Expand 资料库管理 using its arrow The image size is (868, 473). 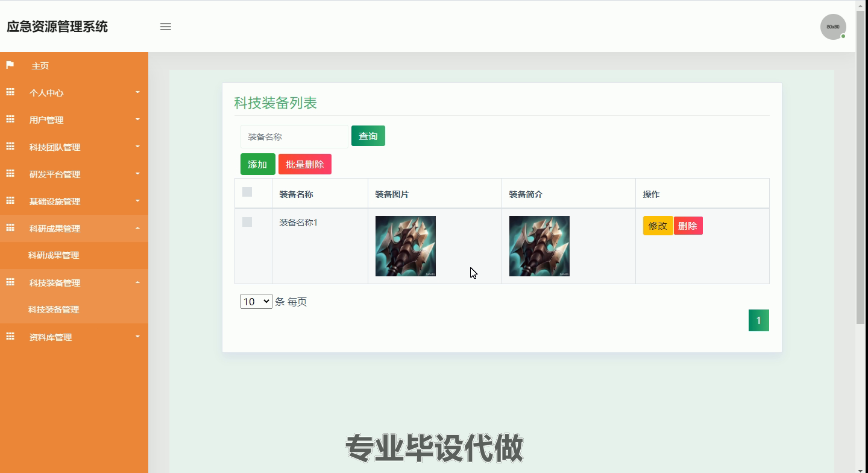137,337
